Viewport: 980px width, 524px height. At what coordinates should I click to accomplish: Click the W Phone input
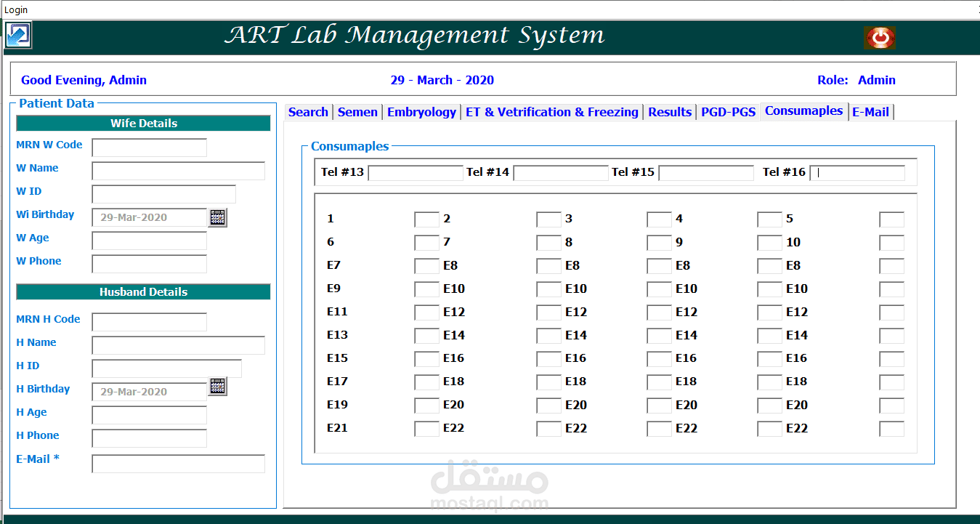point(150,264)
